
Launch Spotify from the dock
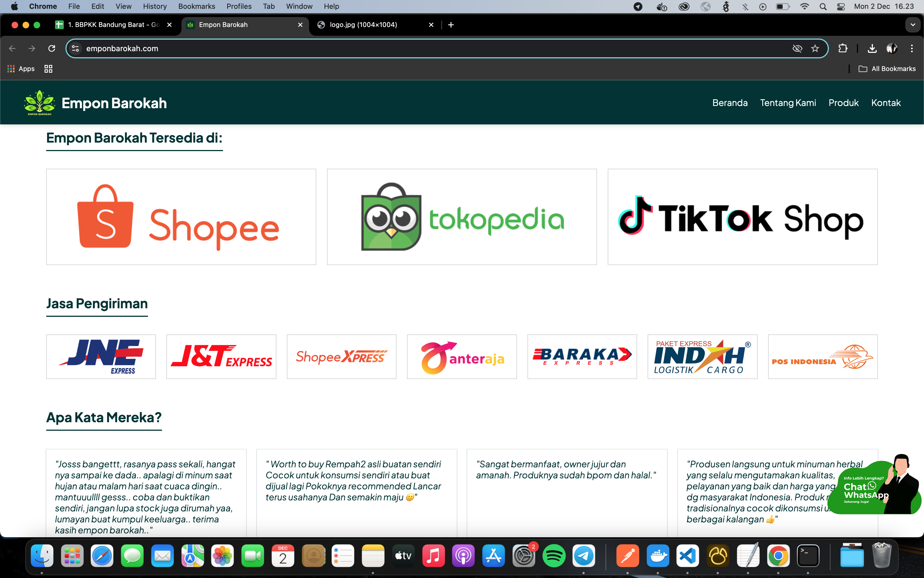[x=554, y=556]
